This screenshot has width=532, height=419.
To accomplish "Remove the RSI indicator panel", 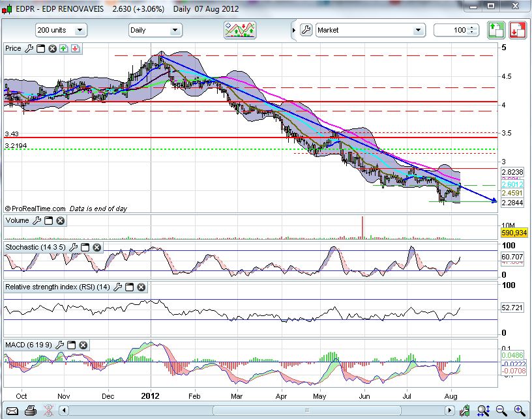I will (x=141, y=287).
